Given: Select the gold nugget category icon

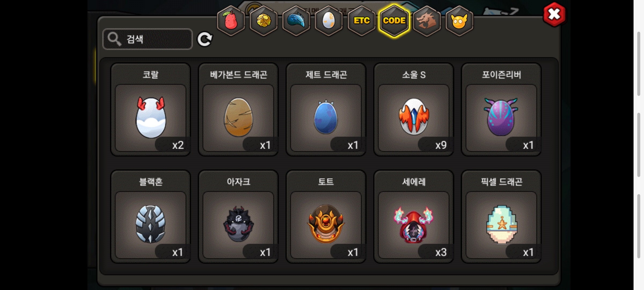Looking at the screenshot, I should point(264,21).
